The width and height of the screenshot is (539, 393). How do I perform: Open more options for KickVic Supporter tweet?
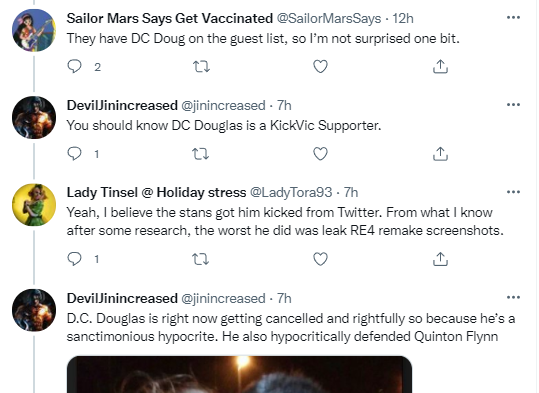[513, 105]
